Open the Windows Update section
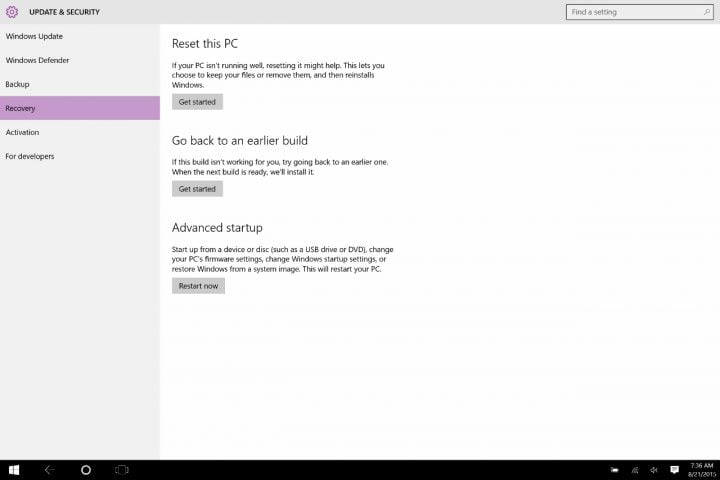Image resolution: width=720 pixels, height=480 pixels. [x=80, y=36]
